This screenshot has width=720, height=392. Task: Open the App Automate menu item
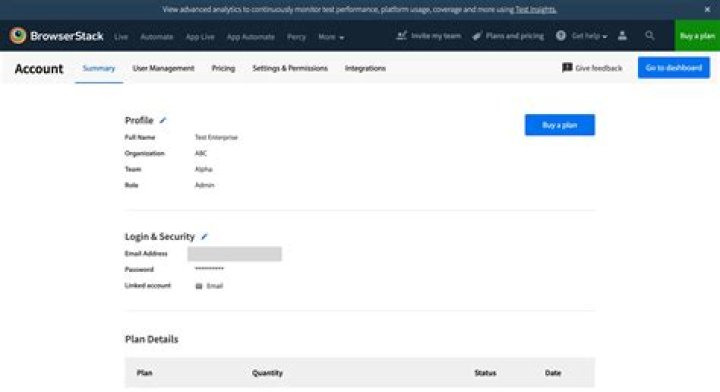(251, 37)
